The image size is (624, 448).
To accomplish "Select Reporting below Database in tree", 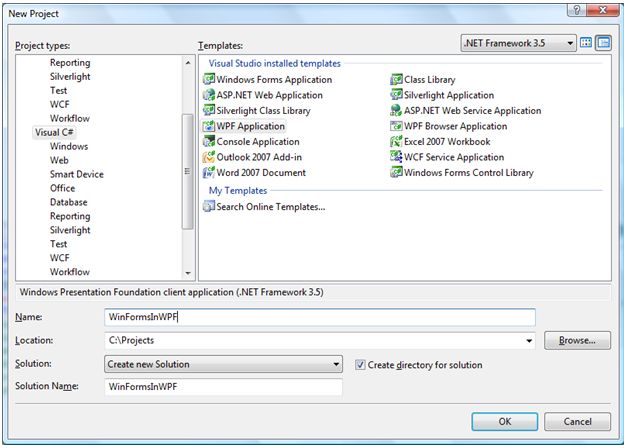I will pos(70,216).
